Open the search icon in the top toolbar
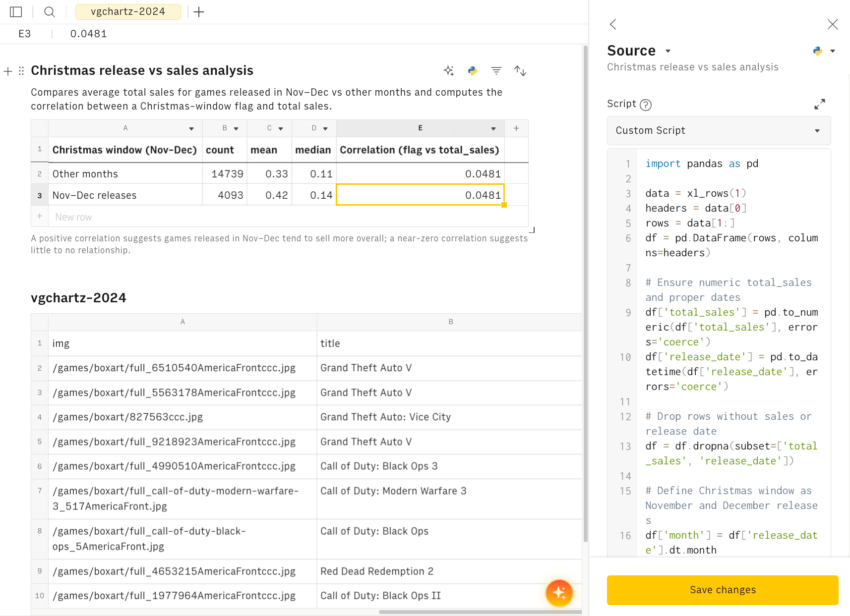The image size is (850, 616). pyautogui.click(x=49, y=11)
